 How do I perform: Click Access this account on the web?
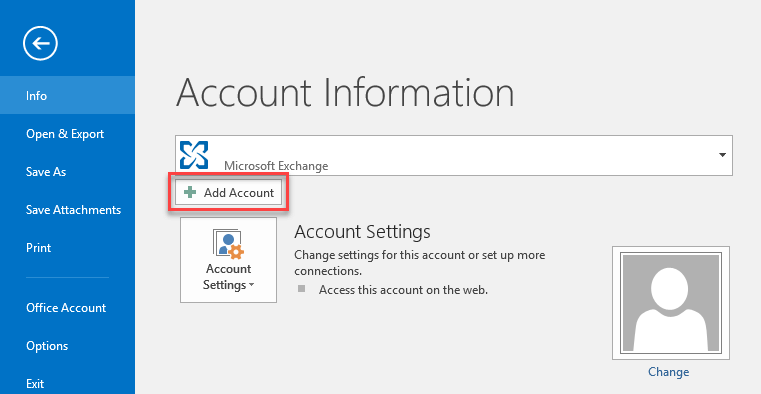pos(403,290)
